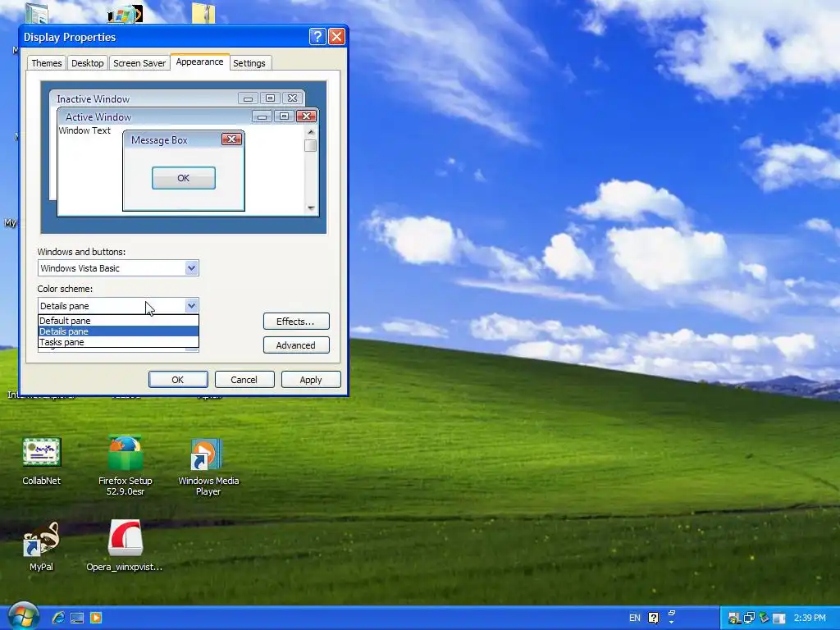Click the preview Active Window maximize button
Viewport: 840px width, 630px height.
pos(284,116)
